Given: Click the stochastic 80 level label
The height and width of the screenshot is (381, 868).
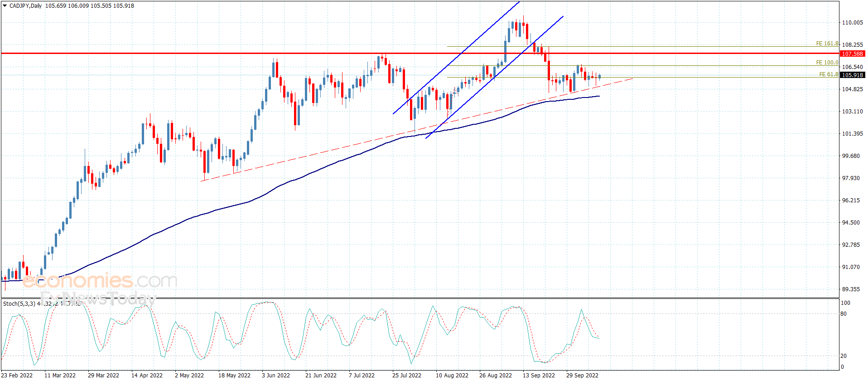Looking at the screenshot, I should pyautogui.click(x=843, y=313).
